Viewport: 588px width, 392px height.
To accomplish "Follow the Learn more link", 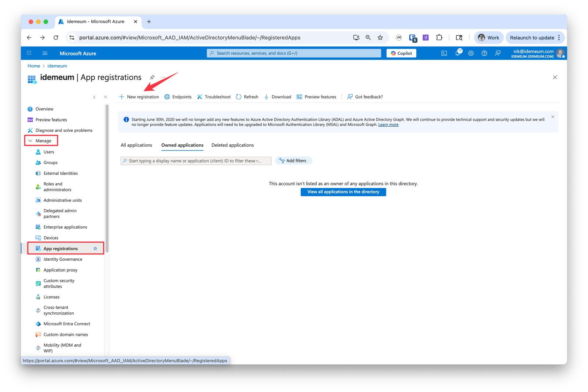I will [x=388, y=125].
